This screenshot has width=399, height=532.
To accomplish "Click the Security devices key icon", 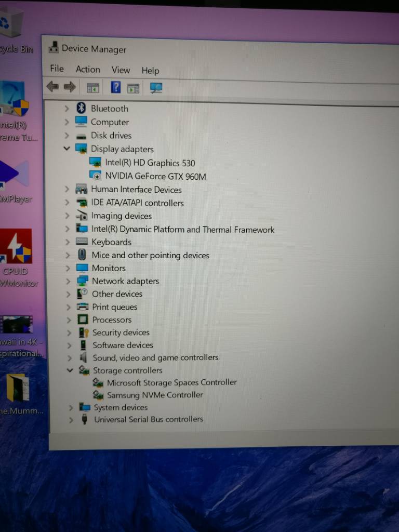I will point(84,332).
